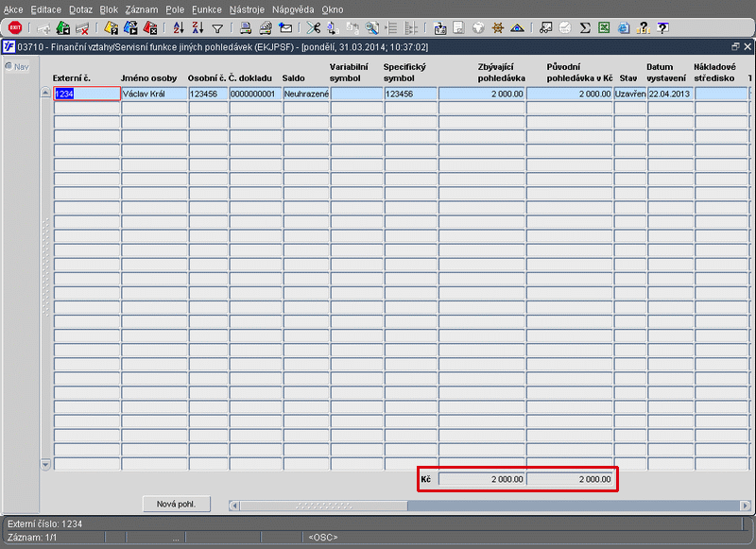Click the horizontal scrollbar right arrow
756x549 pixels.
pos(746,506)
